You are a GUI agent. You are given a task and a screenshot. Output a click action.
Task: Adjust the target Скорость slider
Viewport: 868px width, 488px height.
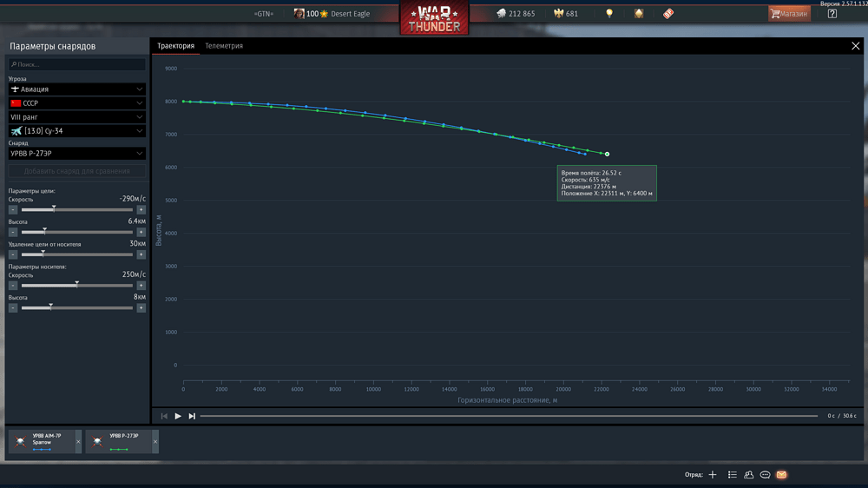[x=77, y=210]
